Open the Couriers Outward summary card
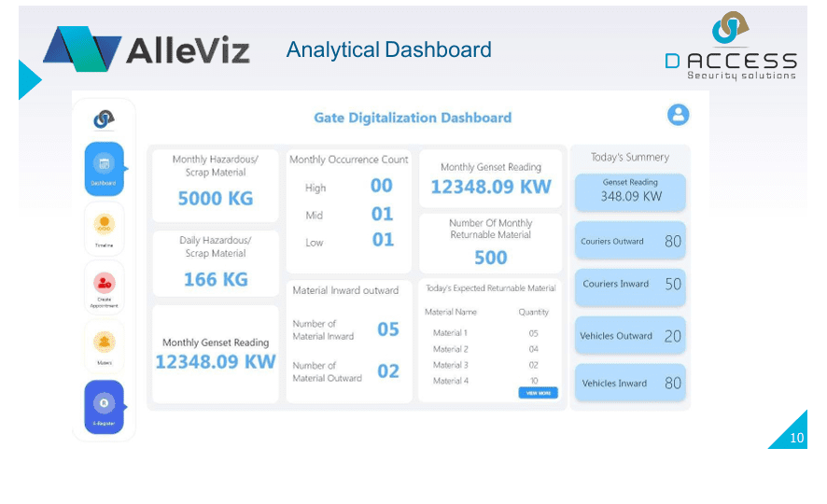The image size is (827, 504). (x=630, y=241)
